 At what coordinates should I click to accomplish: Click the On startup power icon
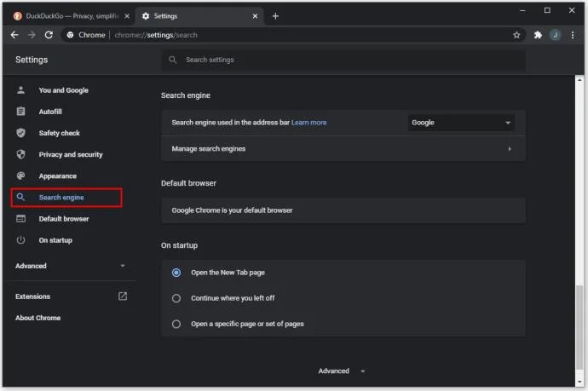[20, 240]
